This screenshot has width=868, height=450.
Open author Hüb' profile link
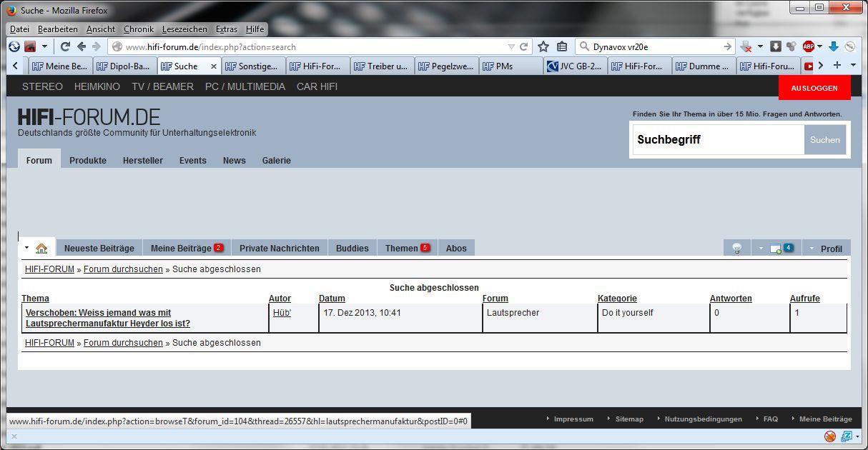(x=282, y=313)
